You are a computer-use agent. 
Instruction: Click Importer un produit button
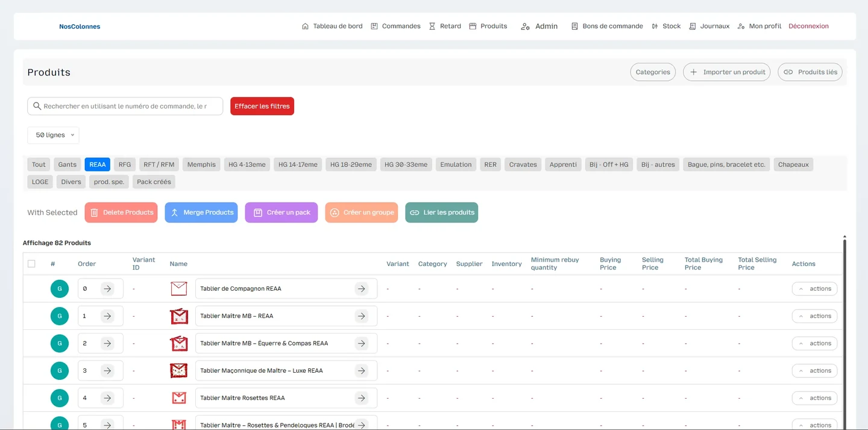point(726,72)
